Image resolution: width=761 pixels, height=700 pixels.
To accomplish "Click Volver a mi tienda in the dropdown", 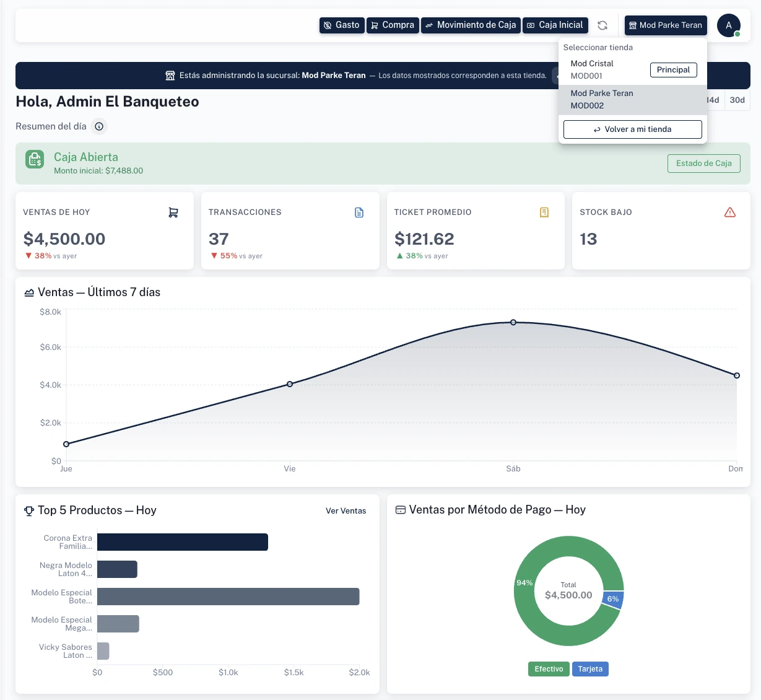I will coord(632,129).
